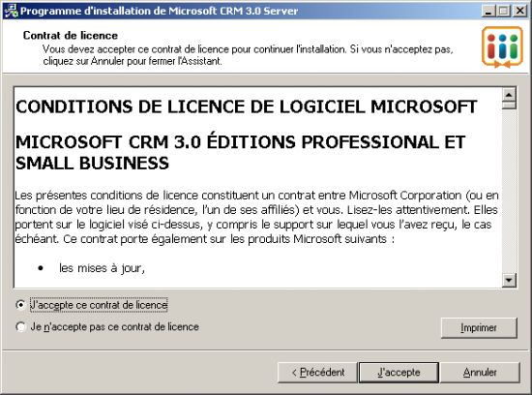The width and height of the screenshot is (532, 395).
Task: Cancel setup with the Annuler button
Action: [480, 372]
